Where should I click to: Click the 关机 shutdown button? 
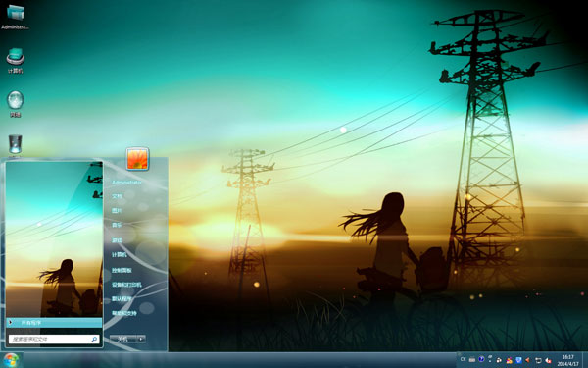click(x=123, y=339)
